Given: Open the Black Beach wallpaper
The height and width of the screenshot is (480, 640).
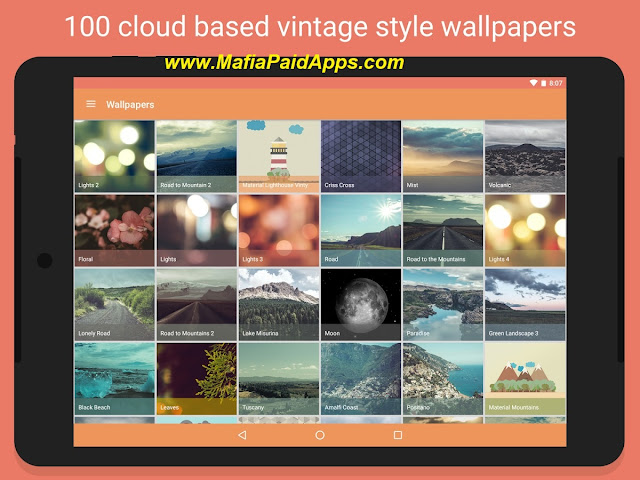Looking at the screenshot, I should point(115,379).
